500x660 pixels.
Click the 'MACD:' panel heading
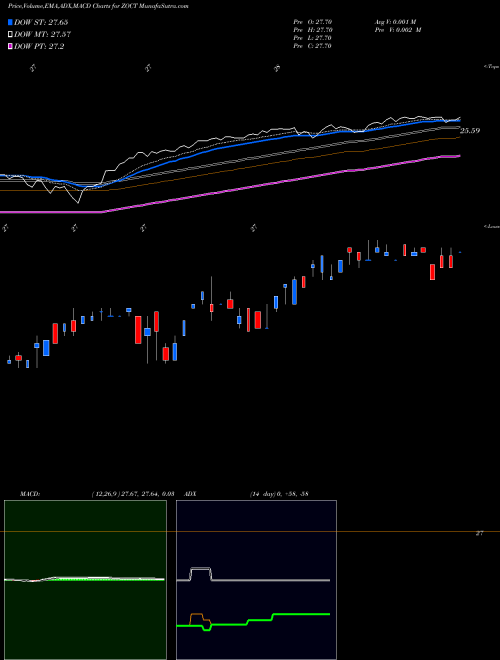coord(30,494)
